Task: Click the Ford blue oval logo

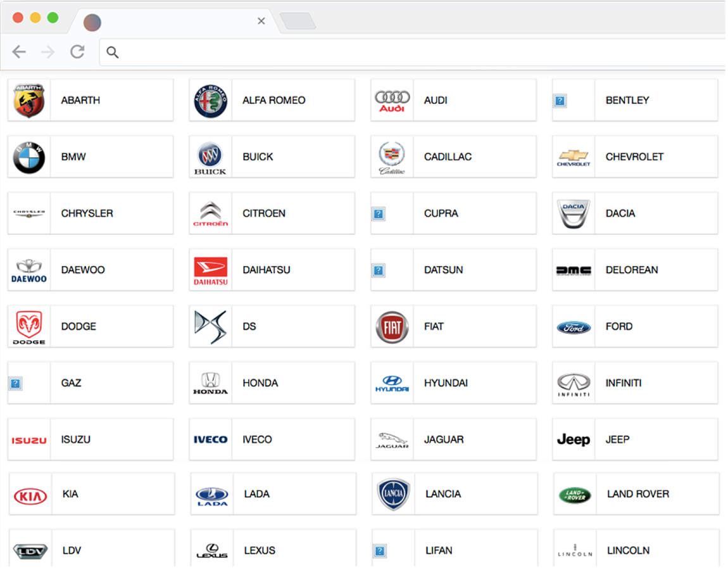Action: pos(574,327)
